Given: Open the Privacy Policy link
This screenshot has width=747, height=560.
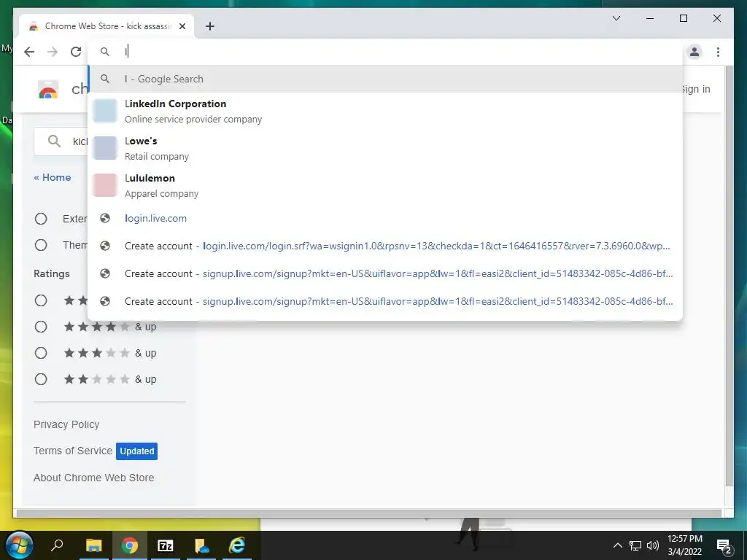Looking at the screenshot, I should pyautogui.click(x=66, y=424).
